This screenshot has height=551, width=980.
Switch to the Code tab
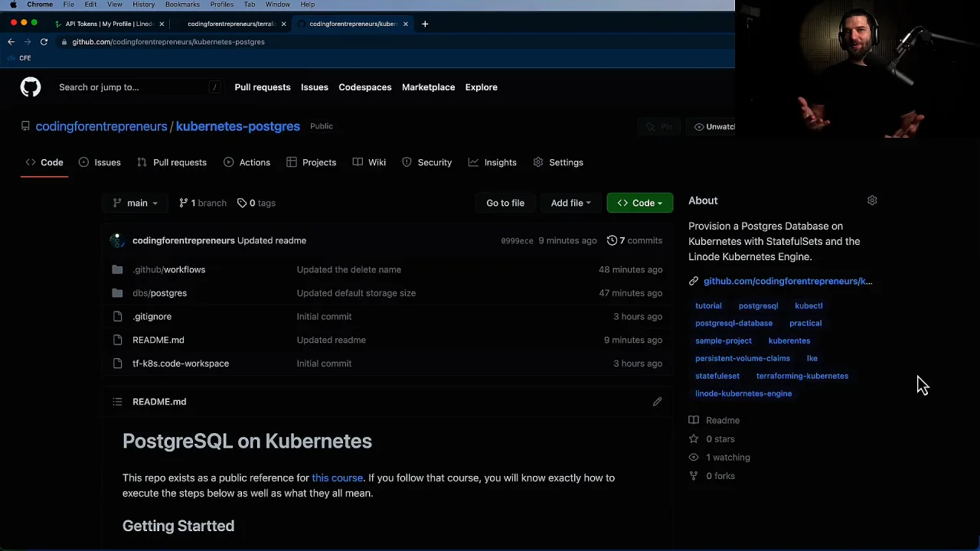coord(44,162)
